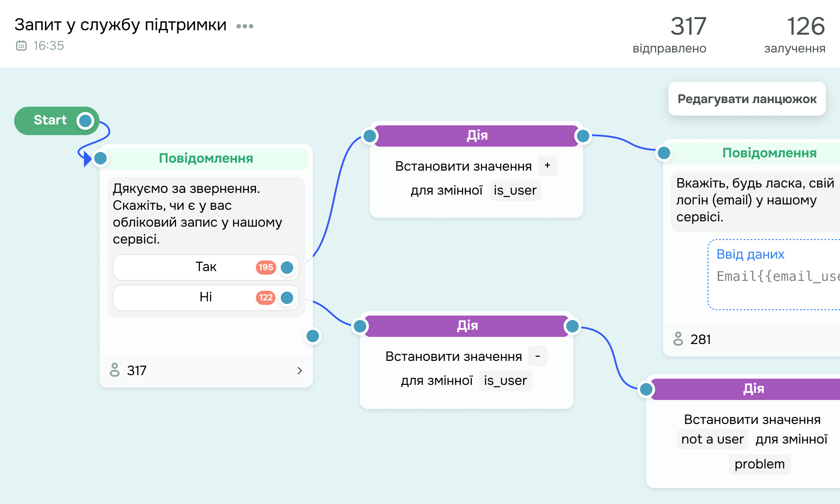The image size is (840, 504).
Task: Select the Ні reply button
Action: [x=206, y=297]
